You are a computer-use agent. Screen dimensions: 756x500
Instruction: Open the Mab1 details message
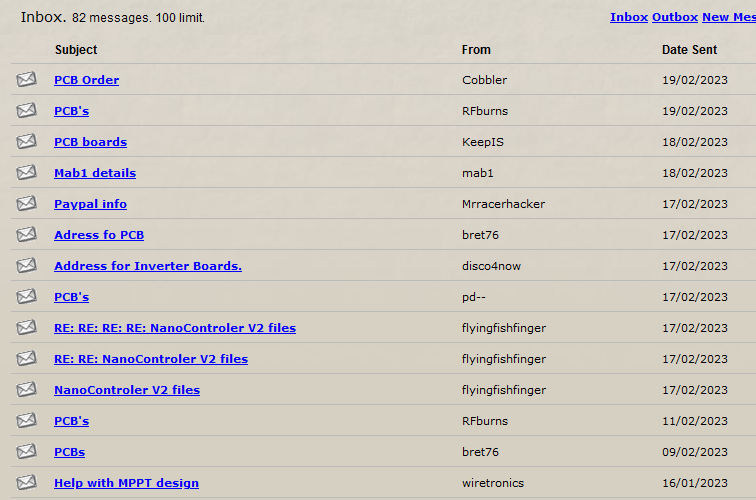pyautogui.click(x=94, y=173)
